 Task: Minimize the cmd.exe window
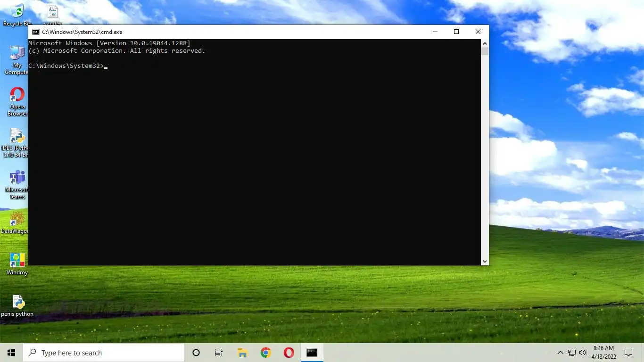point(435,32)
